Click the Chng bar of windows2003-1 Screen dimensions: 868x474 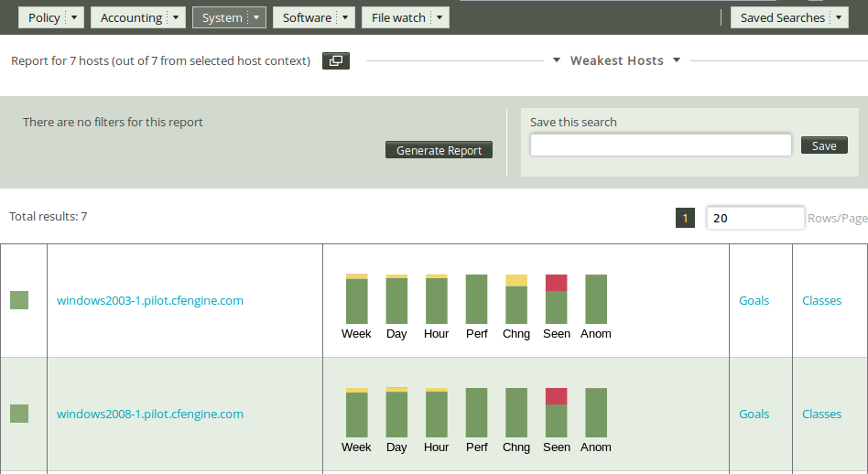pos(516,298)
